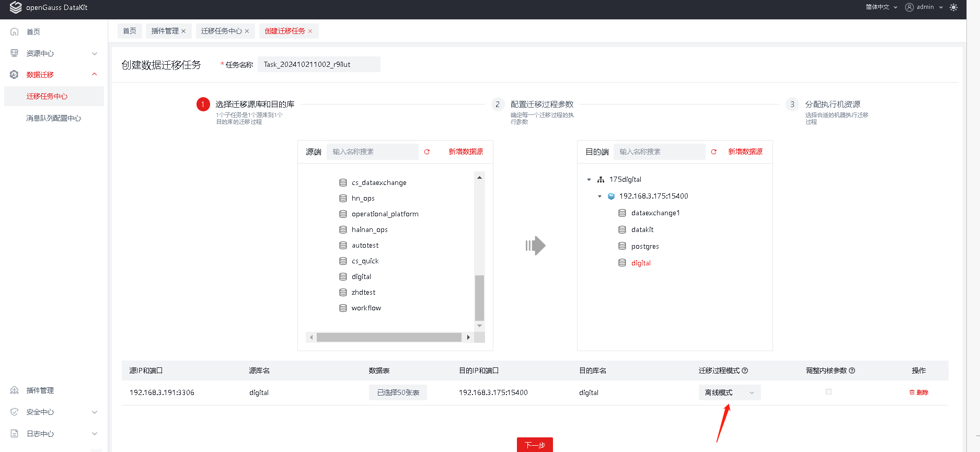The height and width of the screenshot is (452, 980).
Task: Collapse the 192.168.3.175:15400 tree node
Action: 599,196
